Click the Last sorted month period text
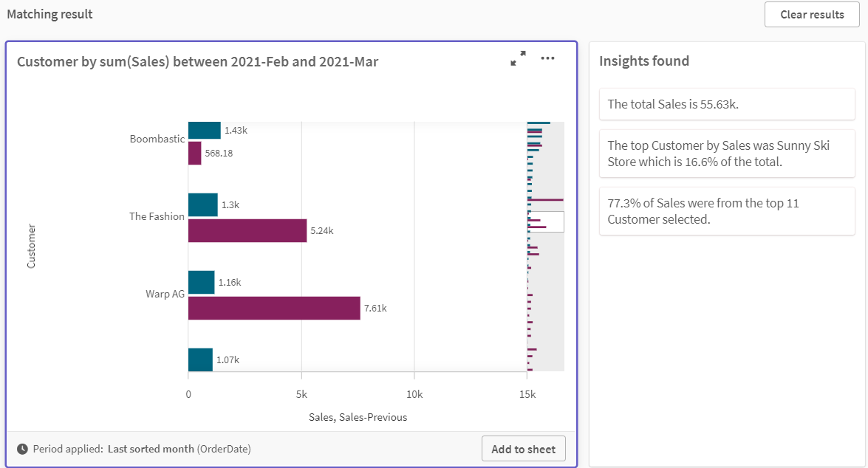Image resolution: width=868 pixels, height=468 pixels. pyautogui.click(x=151, y=449)
